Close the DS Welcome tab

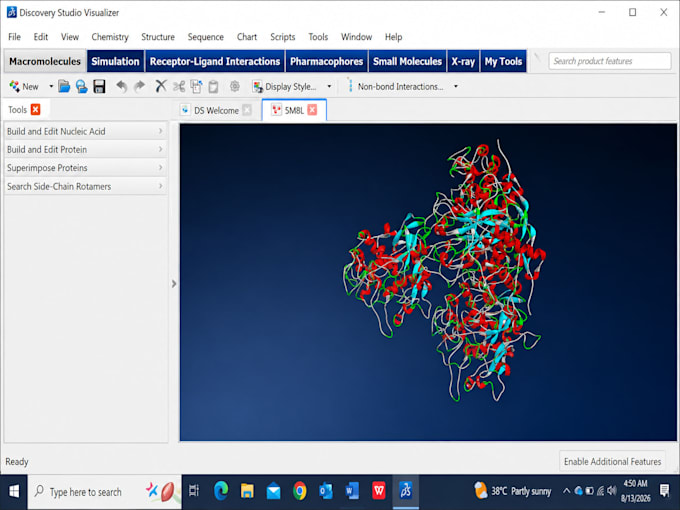(247, 110)
